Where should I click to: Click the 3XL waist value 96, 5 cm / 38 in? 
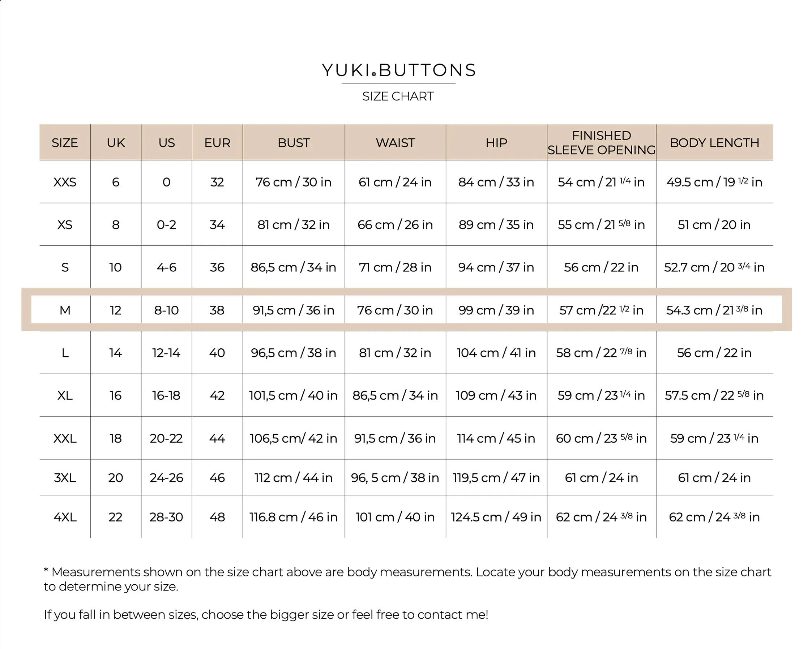[395, 478]
